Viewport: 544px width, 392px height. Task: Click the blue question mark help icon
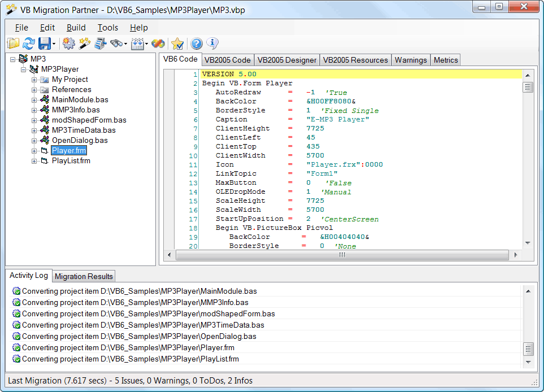pyautogui.click(x=197, y=43)
